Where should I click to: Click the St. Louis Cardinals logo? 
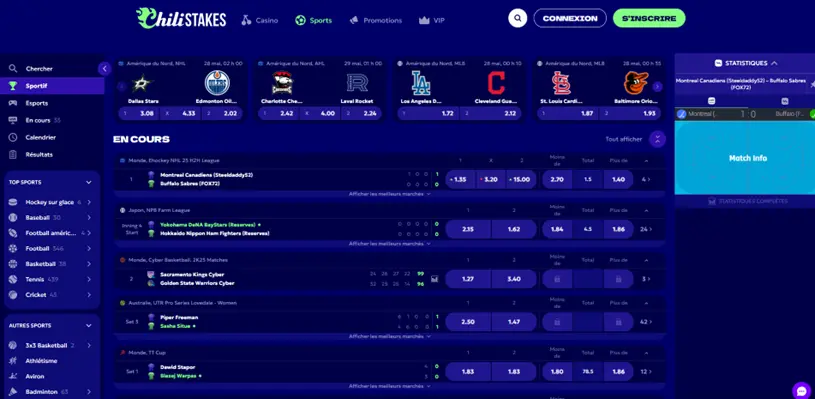(x=561, y=83)
